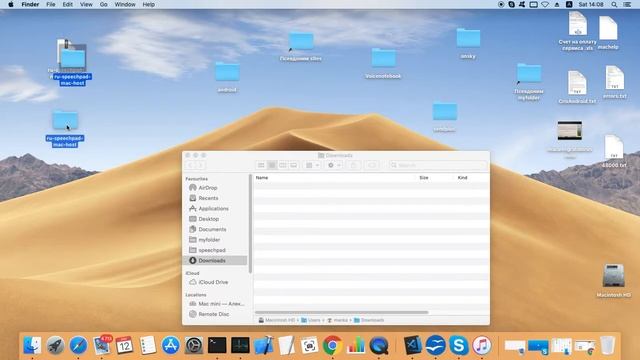This screenshot has width=640, height=360.
Task: Open System Preferences gear in Dock
Action: pyautogui.click(x=194, y=345)
